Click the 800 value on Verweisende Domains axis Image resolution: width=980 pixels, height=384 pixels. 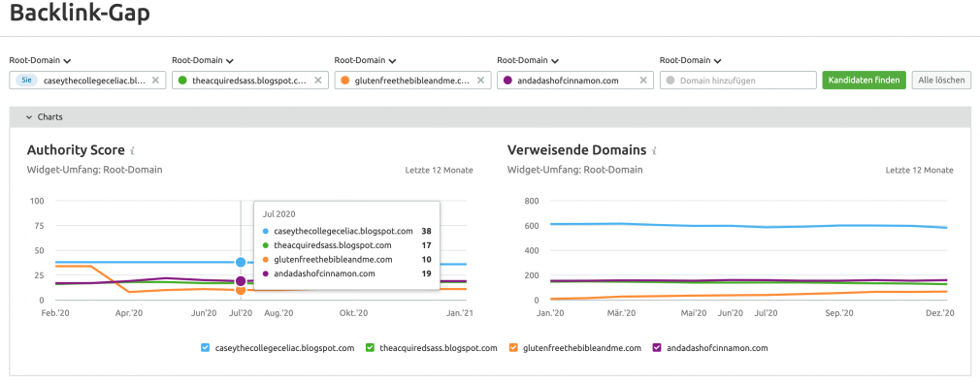pyautogui.click(x=532, y=201)
